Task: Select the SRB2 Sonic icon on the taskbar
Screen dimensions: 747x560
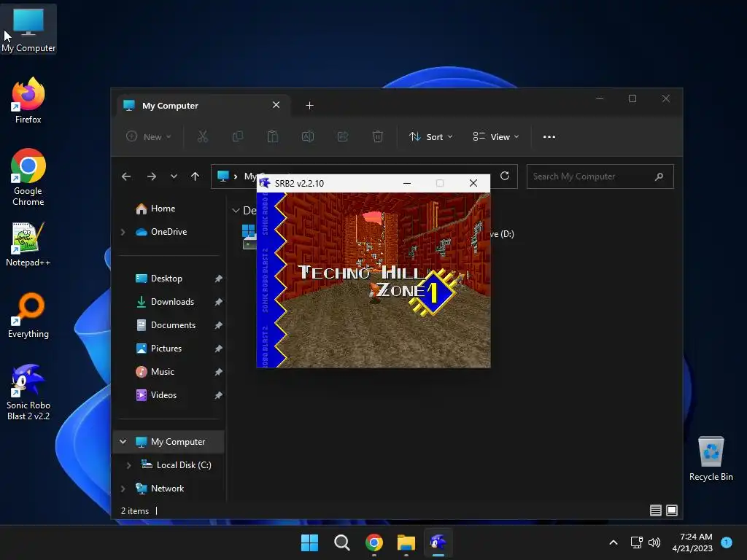Action: pyautogui.click(x=438, y=542)
